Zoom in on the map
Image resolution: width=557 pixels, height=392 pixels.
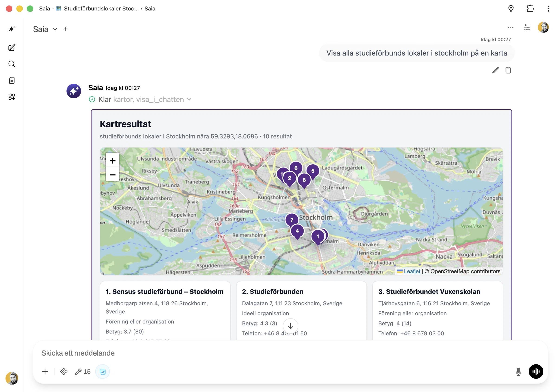[x=113, y=161]
